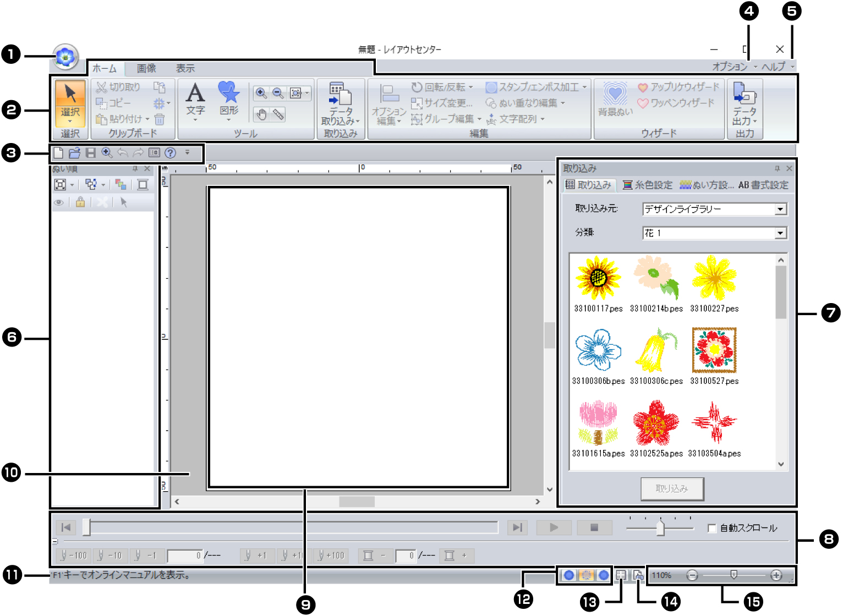Click the コピー copy command
This screenshot has width=843, height=616.
point(113,103)
